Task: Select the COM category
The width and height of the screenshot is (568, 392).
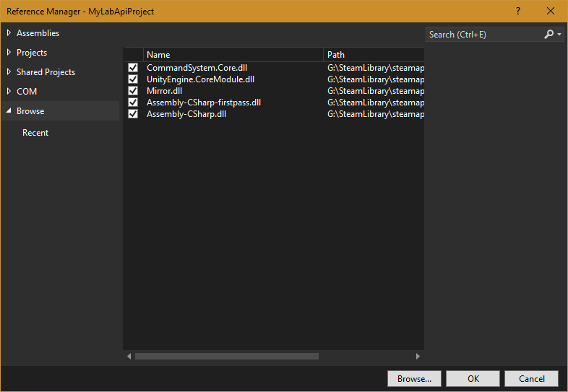Action: (x=27, y=92)
